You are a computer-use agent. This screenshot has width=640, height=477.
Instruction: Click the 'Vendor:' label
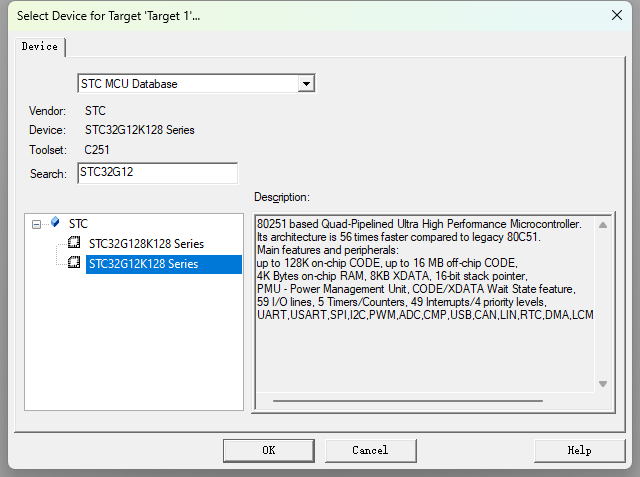coord(47,111)
